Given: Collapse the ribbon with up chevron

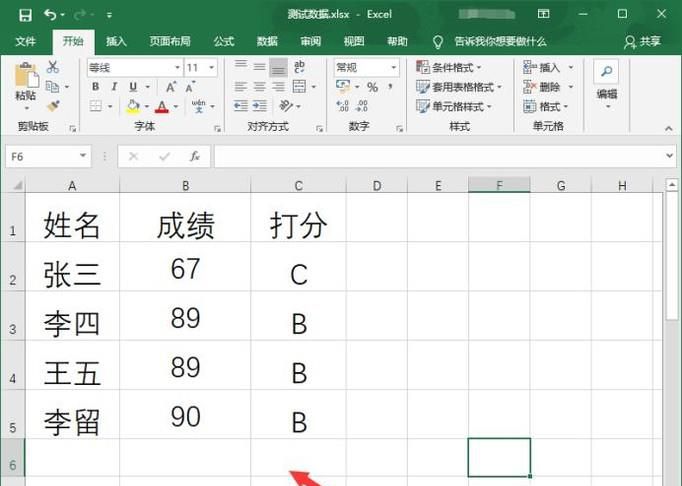Looking at the screenshot, I should (669, 128).
